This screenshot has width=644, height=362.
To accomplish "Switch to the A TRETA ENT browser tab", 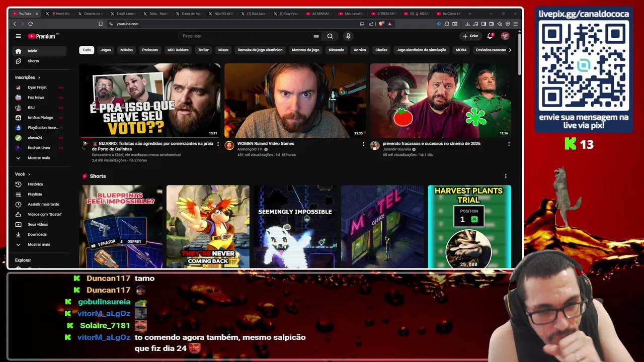I will coord(385,14).
